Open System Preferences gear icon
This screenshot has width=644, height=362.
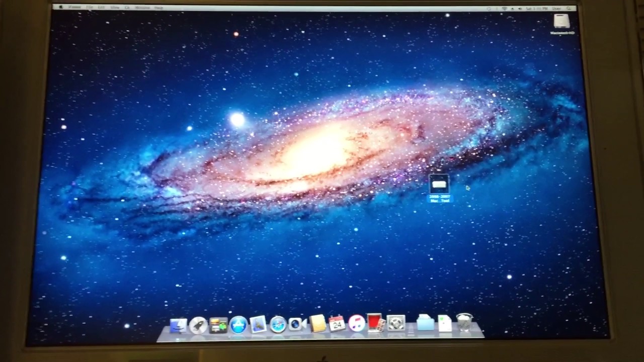pos(396,323)
